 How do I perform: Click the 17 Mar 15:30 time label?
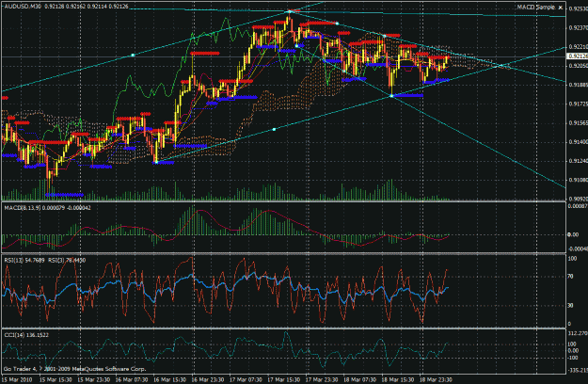(284, 379)
